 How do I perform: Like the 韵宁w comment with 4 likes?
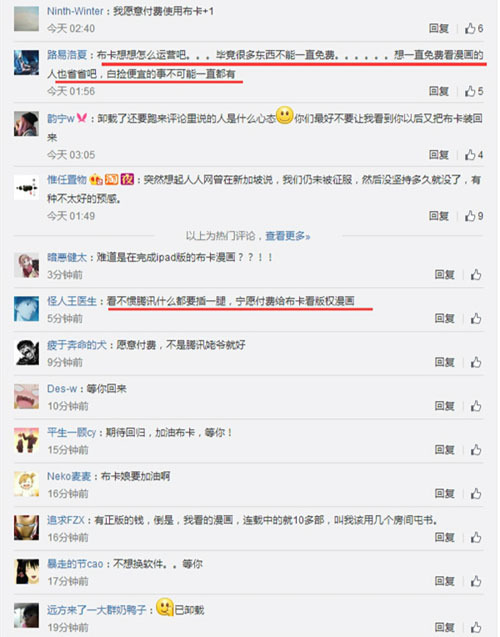click(474, 154)
